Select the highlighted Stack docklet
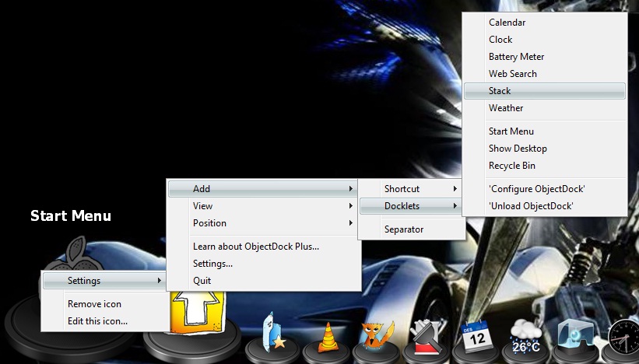The image size is (639, 364). coord(545,91)
